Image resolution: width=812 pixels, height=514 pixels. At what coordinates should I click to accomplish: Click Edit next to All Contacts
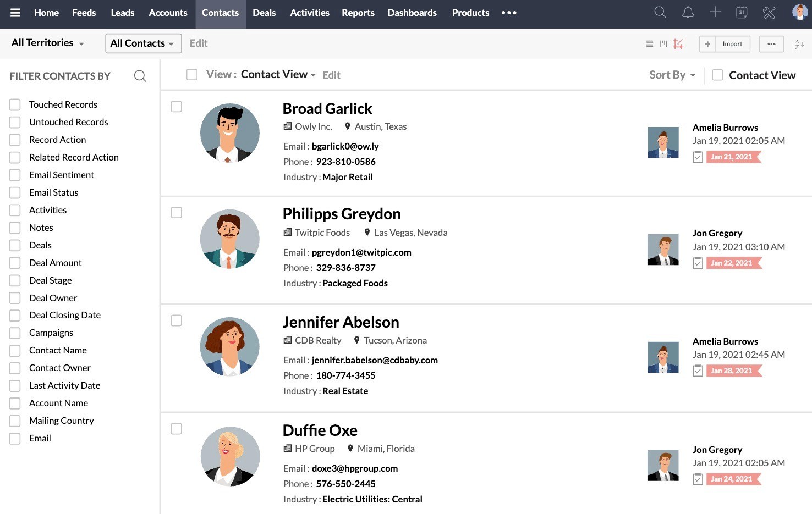click(199, 43)
